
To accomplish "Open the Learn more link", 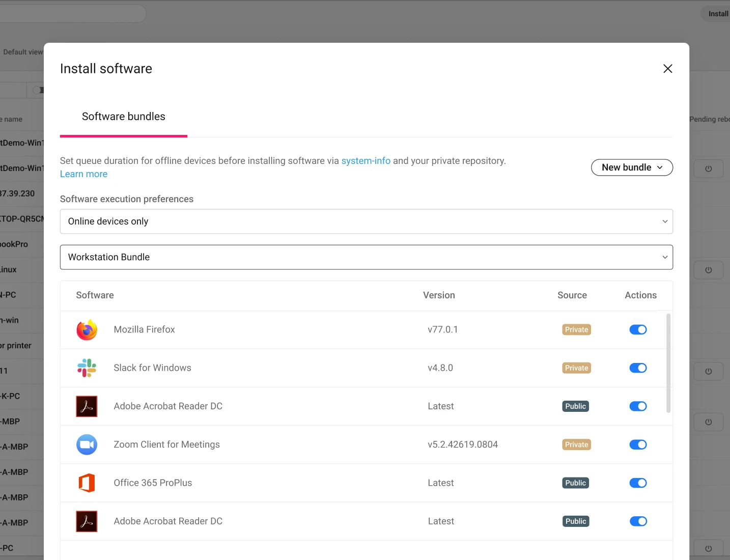I will click(83, 174).
